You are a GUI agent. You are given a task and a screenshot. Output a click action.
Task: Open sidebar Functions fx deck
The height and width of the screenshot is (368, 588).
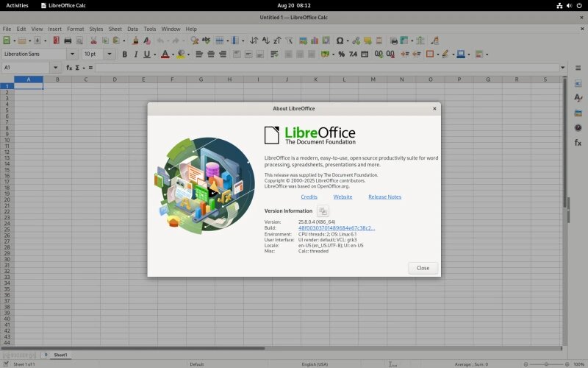578,143
